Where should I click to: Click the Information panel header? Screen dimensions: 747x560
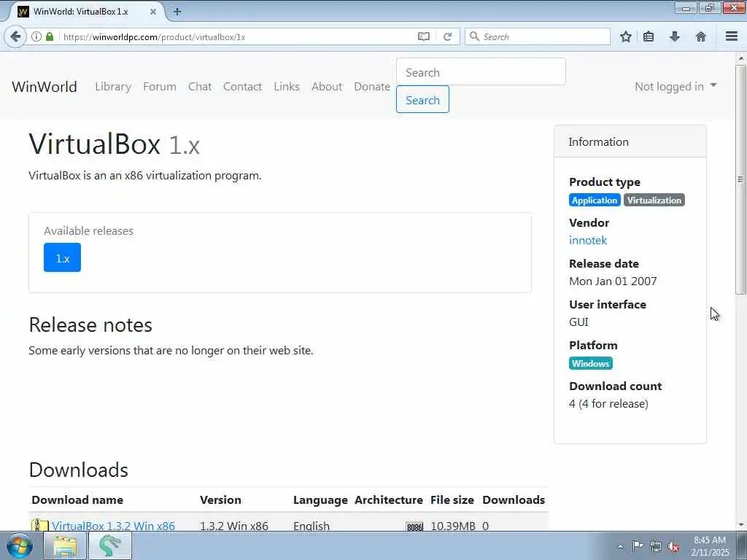tap(630, 141)
